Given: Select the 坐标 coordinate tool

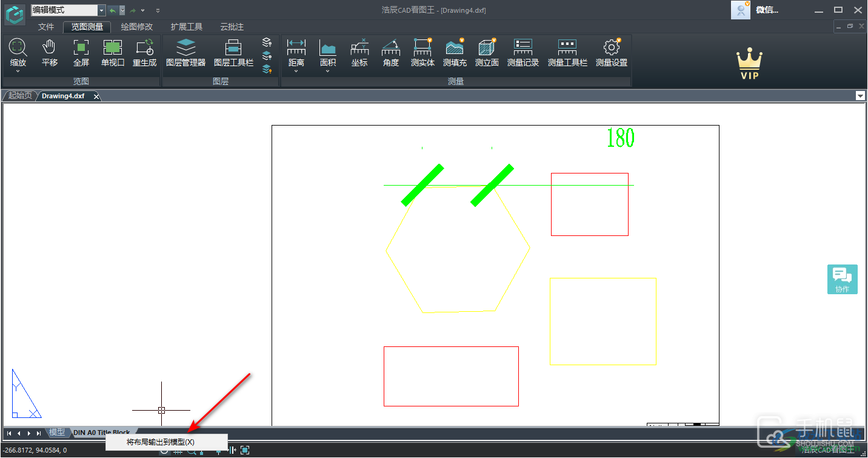Looking at the screenshot, I should pos(359,52).
